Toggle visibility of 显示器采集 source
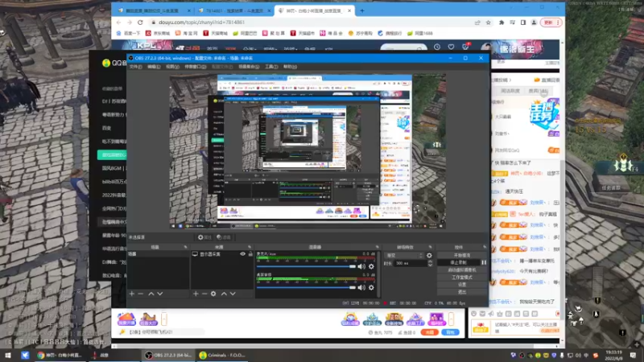644x362 pixels. click(243, 254)
